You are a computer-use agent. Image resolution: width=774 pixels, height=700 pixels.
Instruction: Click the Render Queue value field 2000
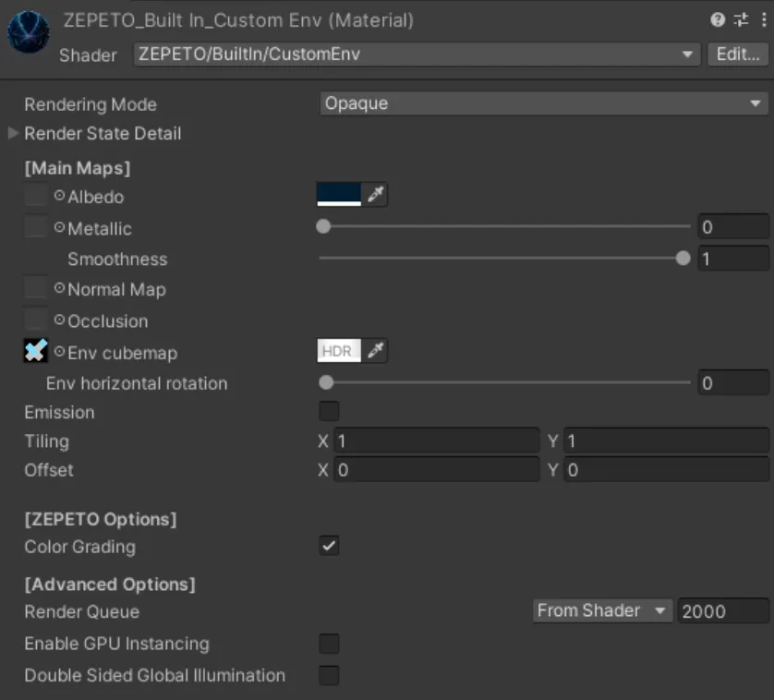(723, 611)
